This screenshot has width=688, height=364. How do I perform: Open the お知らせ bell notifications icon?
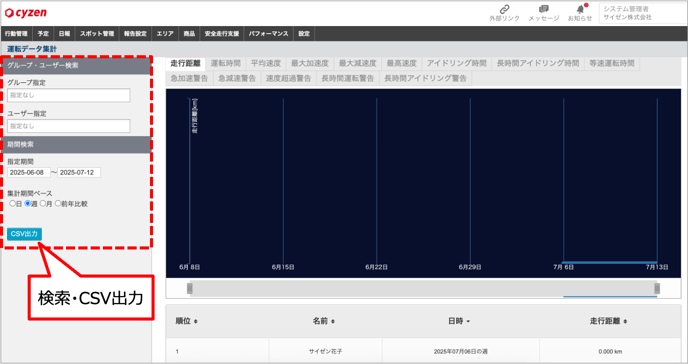tap(580, 9)
